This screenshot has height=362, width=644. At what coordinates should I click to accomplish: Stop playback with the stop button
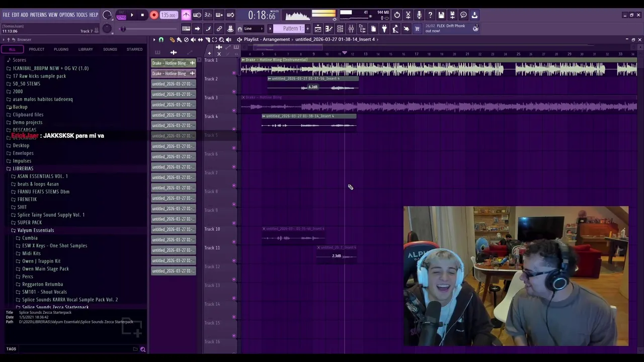pos(142,15)
